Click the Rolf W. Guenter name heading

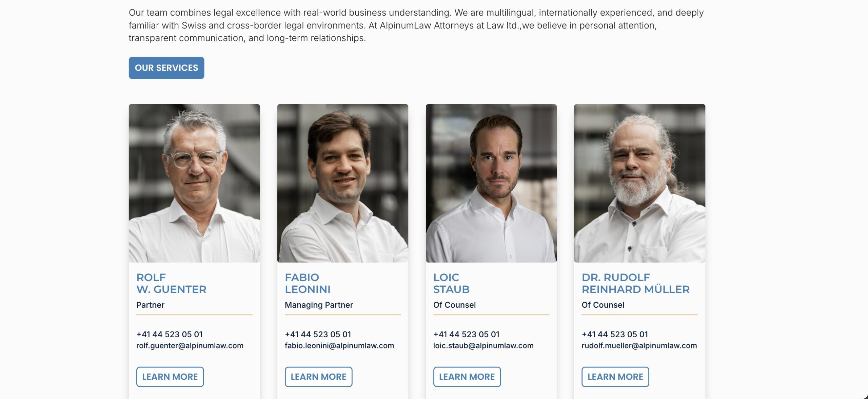click(171, 283)
